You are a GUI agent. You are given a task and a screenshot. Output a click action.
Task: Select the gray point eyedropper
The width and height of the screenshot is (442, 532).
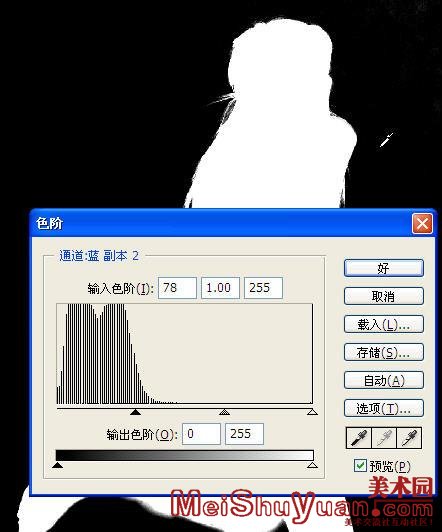[384, 438]
